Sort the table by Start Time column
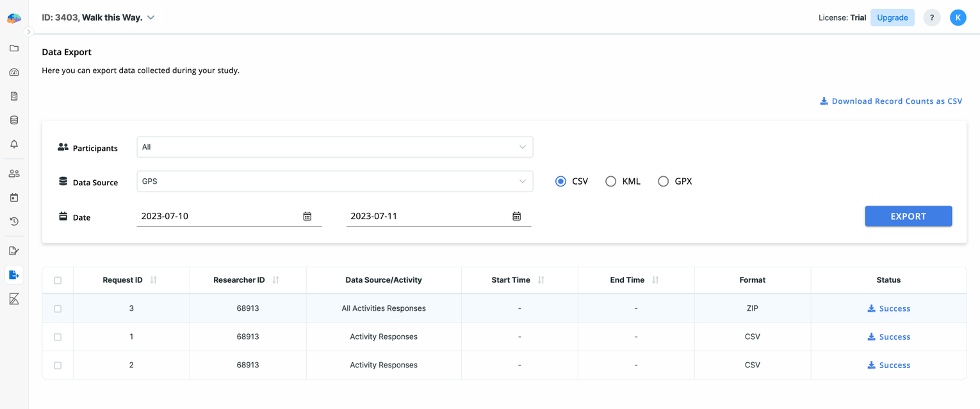The image size is (980, 409). click(541, 280)
